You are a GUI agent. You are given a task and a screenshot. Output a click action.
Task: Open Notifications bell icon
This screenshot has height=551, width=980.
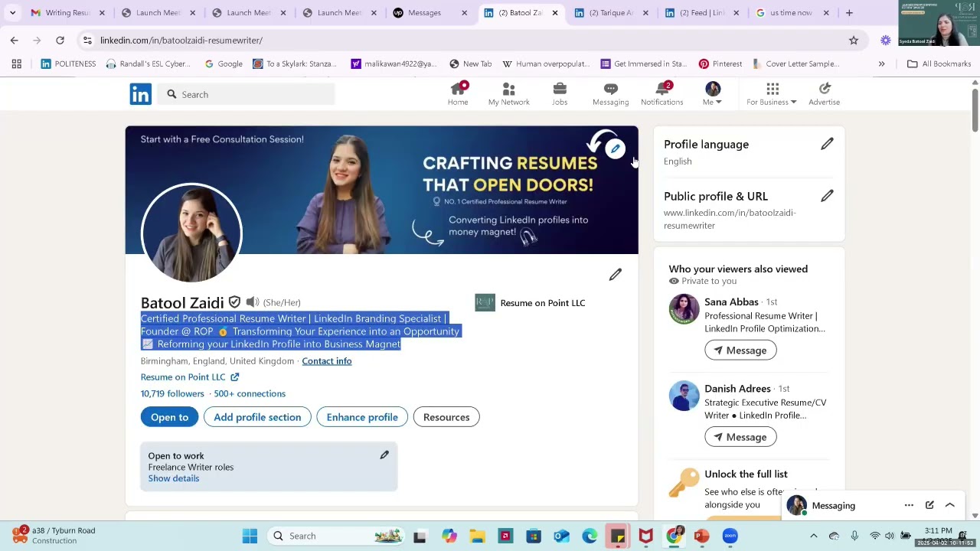(x=661, y=94)
